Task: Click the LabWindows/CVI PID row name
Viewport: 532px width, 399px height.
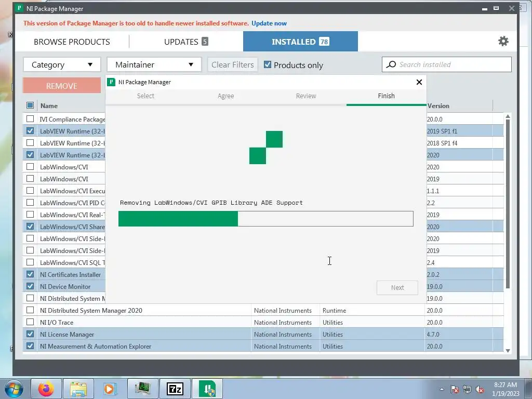Action: pos(72,203)
